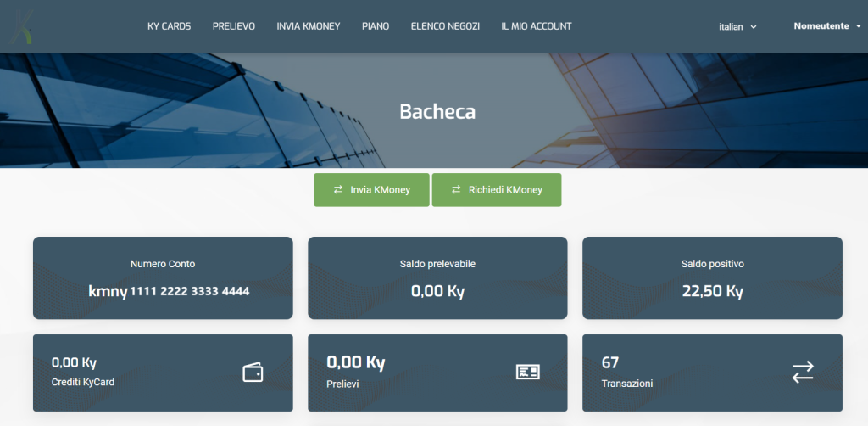
Task: Open the italian language dropdown
Action: click(x=737, y=27)
